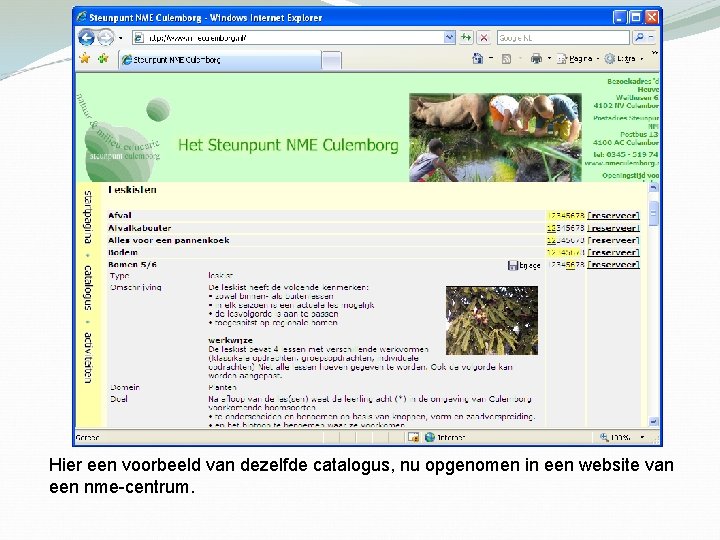Click the Favorites Center star icon
Image resolution: width=720 pixels, height=540 pixels.
(x=84, y=59)
